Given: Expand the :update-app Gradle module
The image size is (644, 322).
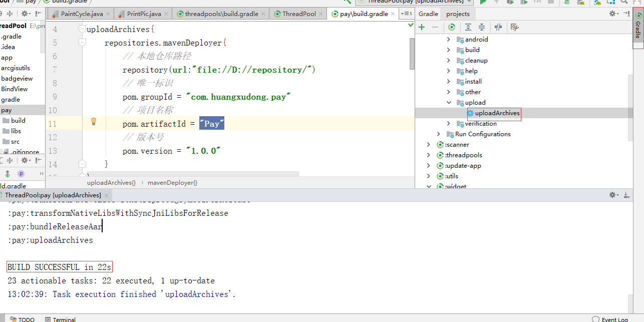Looking at the screenshot, I should (429, 165).
